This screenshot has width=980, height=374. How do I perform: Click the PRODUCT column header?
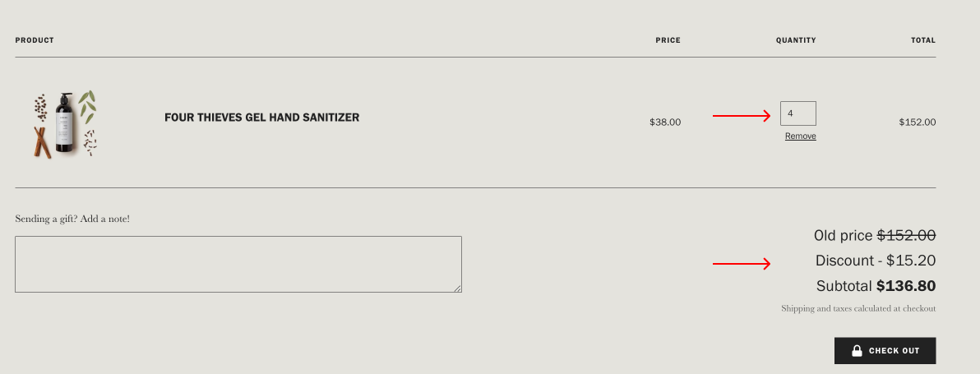35,40
